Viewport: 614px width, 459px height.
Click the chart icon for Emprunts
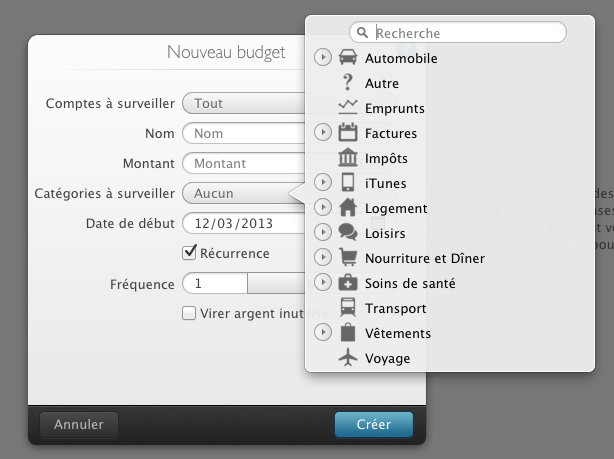pyautogui.click(x=348, y=108)
